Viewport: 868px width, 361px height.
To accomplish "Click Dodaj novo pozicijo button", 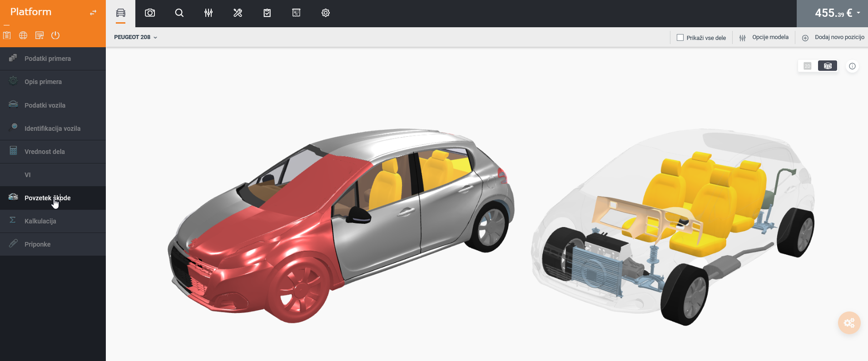I will [833, 38].
